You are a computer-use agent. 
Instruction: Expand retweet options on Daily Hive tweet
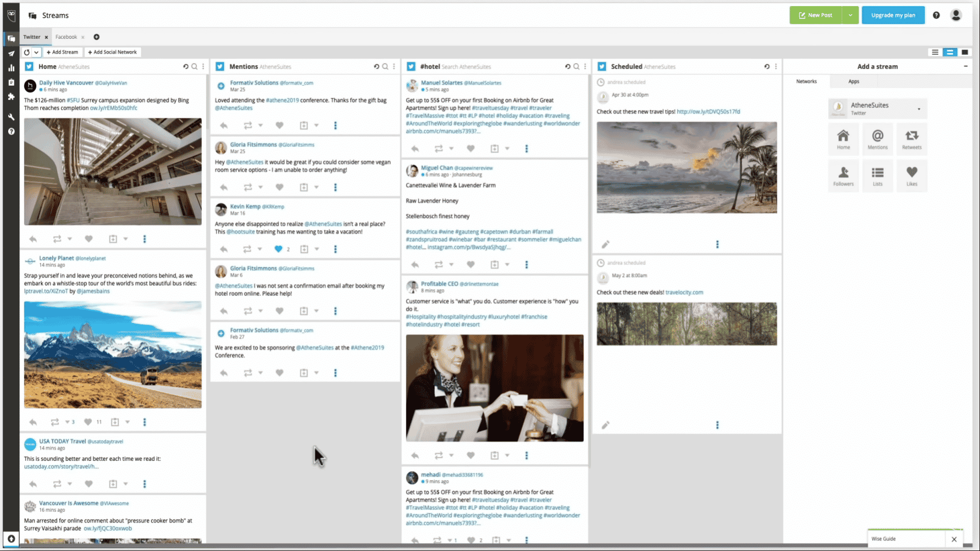point(70,239)
